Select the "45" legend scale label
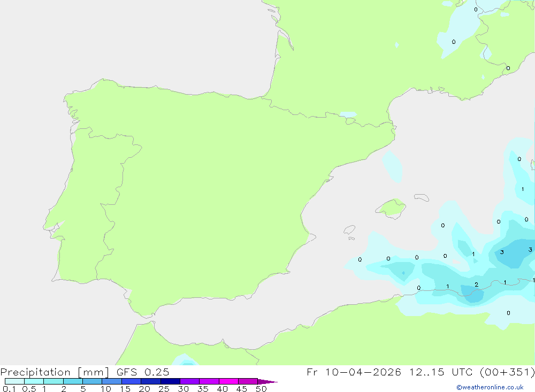The image size is (535, 392). coord(242,389)
